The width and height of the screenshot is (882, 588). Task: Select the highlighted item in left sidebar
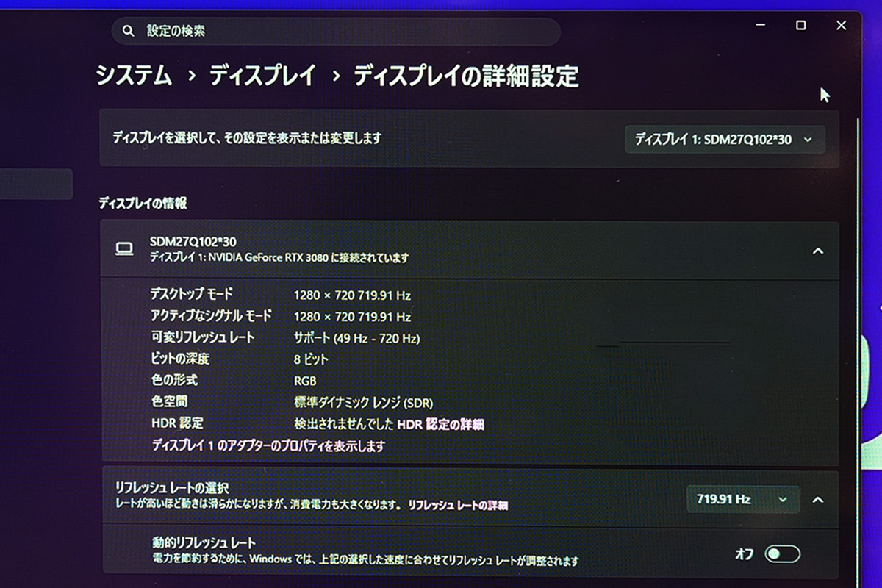pyautogui.click(x=36, y=184)
